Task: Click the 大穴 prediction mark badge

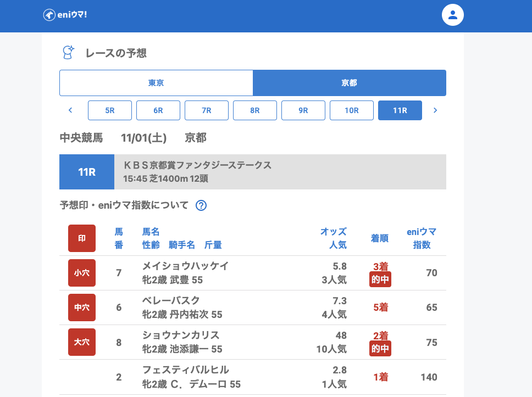Action: (82, 342)
